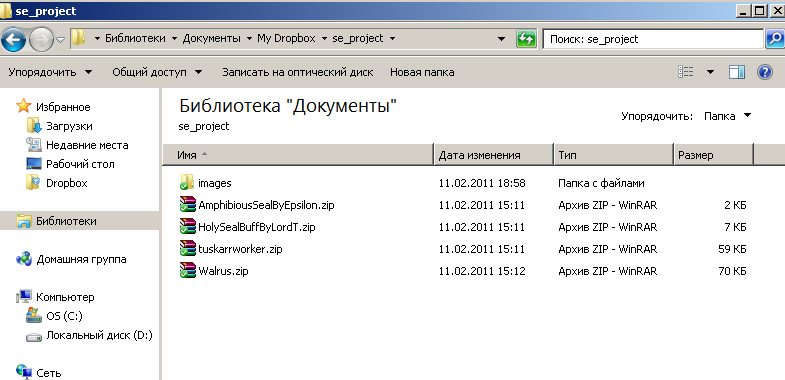Image resolution: width=785 pixels, height=380 pixels.
Task: Open the address bar history dropdown
Action: pyautogui.click(x=501, y=39)
